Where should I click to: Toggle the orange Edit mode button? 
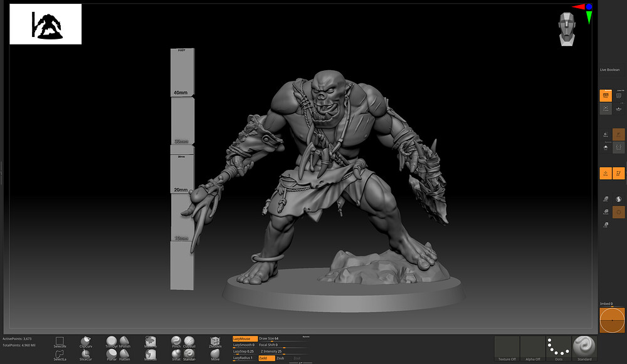(618, 173)
